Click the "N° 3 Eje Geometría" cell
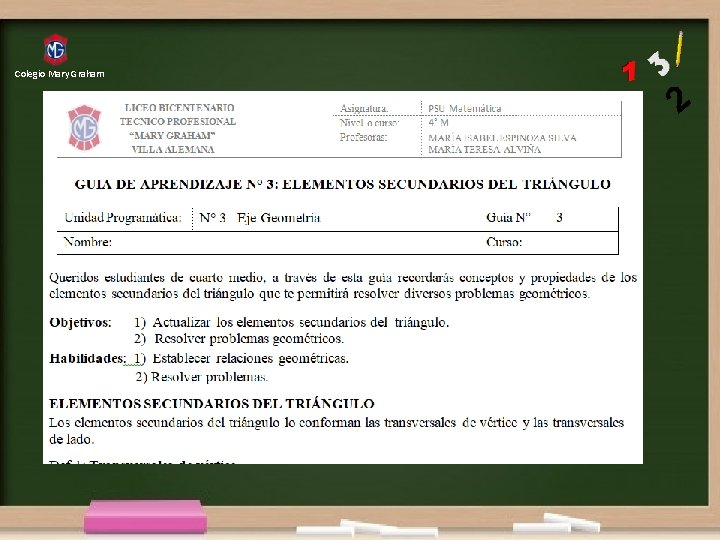Screen dimensions: 720x540 click(x=260, y=217)
